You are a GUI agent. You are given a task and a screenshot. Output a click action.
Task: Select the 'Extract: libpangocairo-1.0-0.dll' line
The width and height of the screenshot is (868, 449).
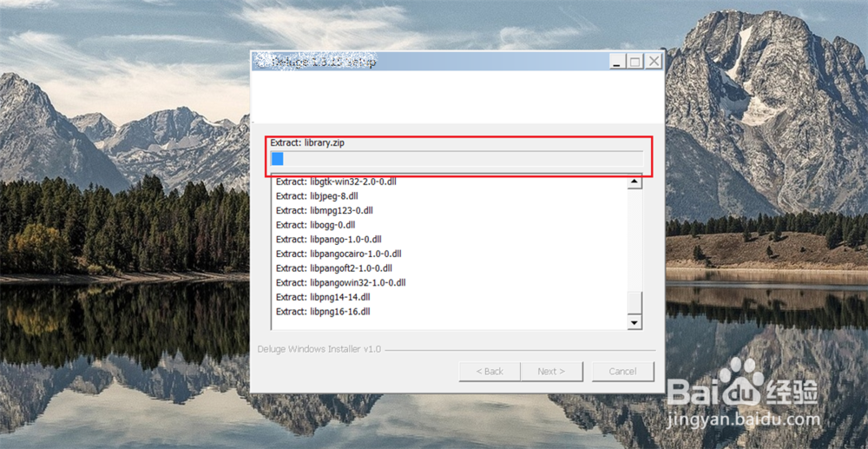339,254
